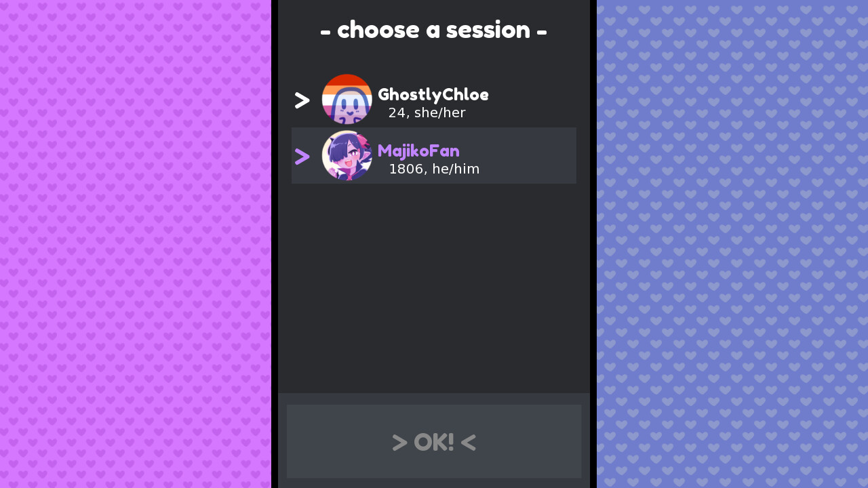Click GhostlyChloe's ghost avatar icon
This screenshot has height=488, width=868.
pyautogui.click(x=347, y=99)
